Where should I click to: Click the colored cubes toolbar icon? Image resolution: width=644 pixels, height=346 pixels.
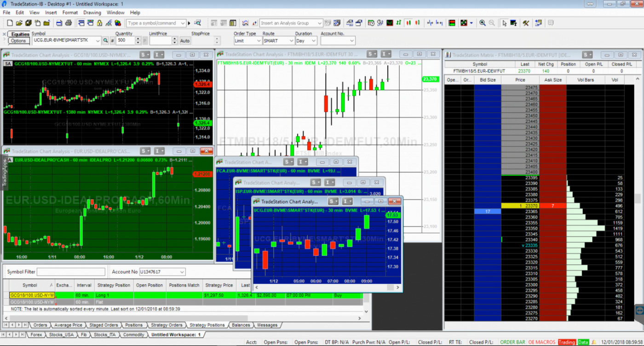118,23
